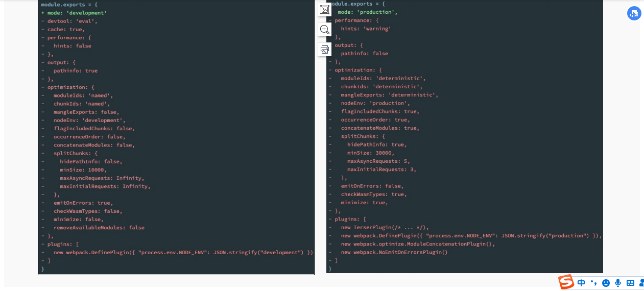Image resolution: width=644 pixels, height=291 pixels.
Task: Click the line "mangleExports: false,"
Action: click(86, 112)
